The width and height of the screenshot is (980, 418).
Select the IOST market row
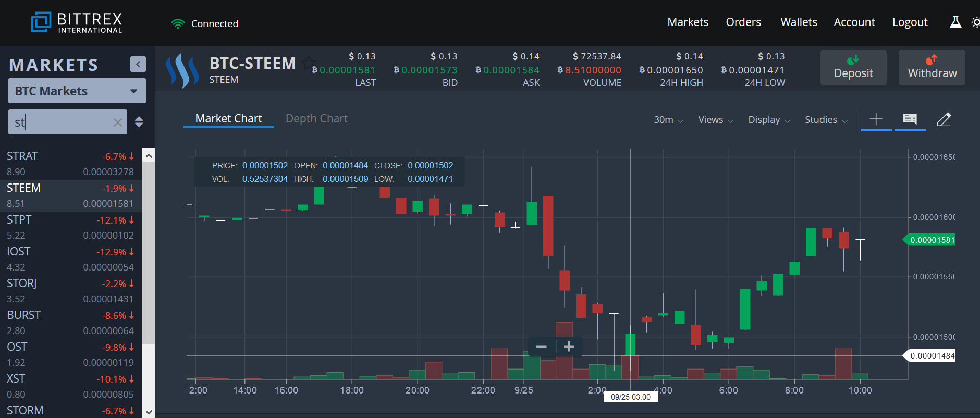tap(71, 259)
